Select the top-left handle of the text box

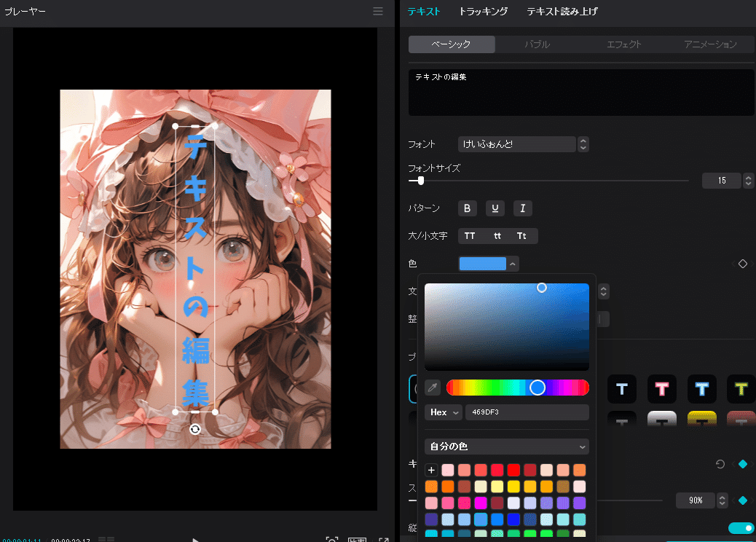tap(176, 126)
